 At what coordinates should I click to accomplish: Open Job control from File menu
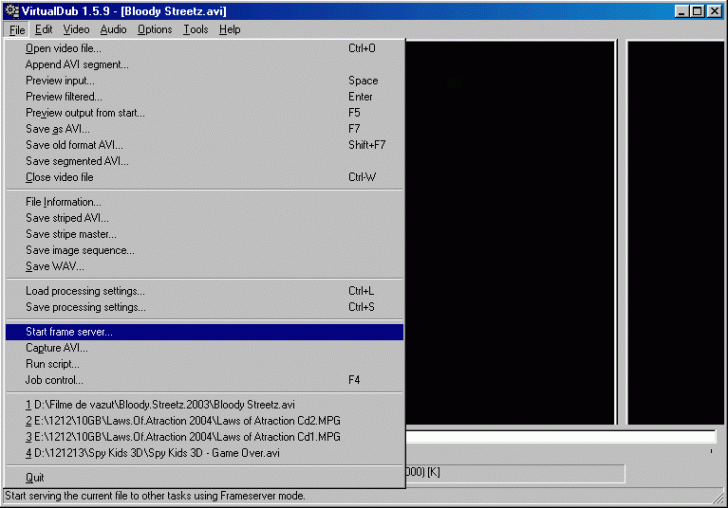54,380
